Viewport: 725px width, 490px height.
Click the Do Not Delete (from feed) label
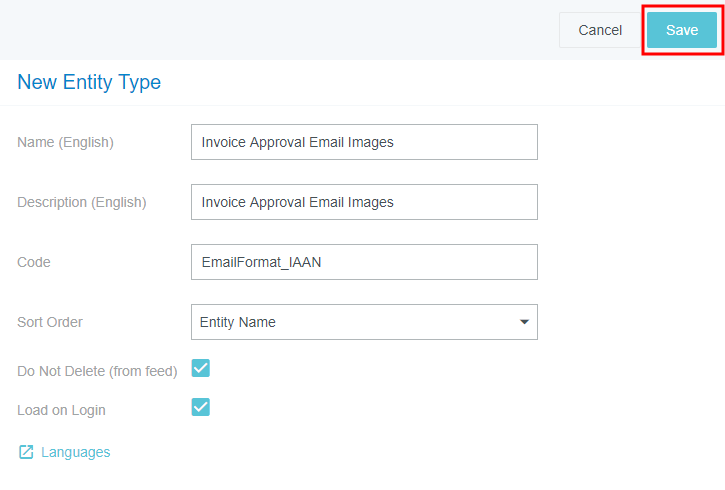point(97,371)
